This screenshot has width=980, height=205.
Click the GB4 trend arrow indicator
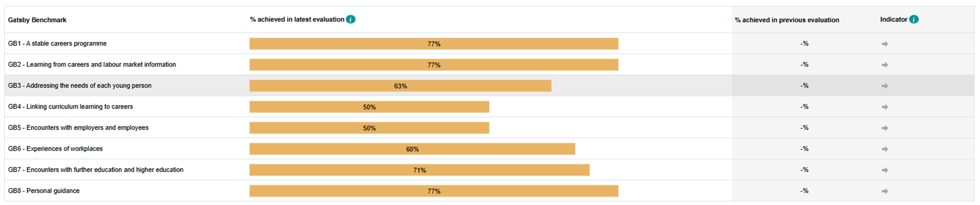885,107
